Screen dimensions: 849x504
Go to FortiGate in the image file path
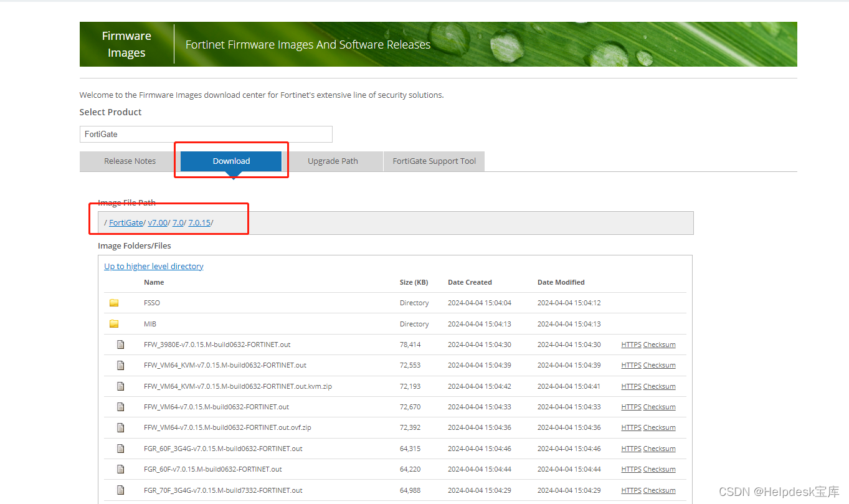(x=126, y=222)
